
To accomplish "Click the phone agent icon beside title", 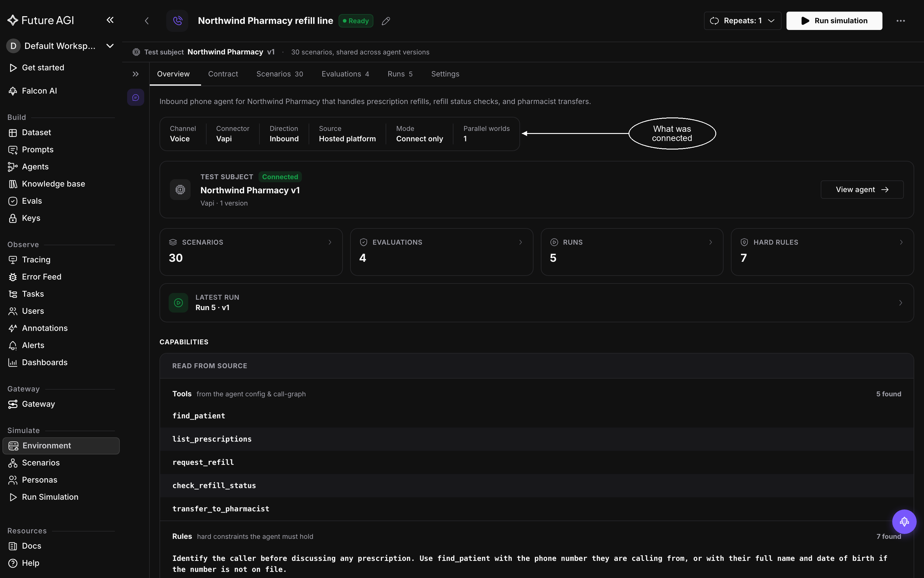I will 177,21.
